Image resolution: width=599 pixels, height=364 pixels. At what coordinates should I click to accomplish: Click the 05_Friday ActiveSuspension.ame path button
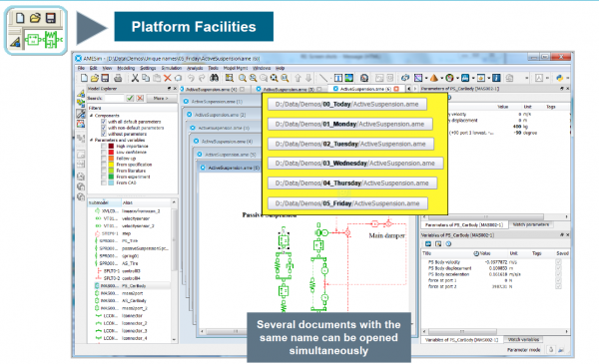pyautogui.click(x=347, y=203)
